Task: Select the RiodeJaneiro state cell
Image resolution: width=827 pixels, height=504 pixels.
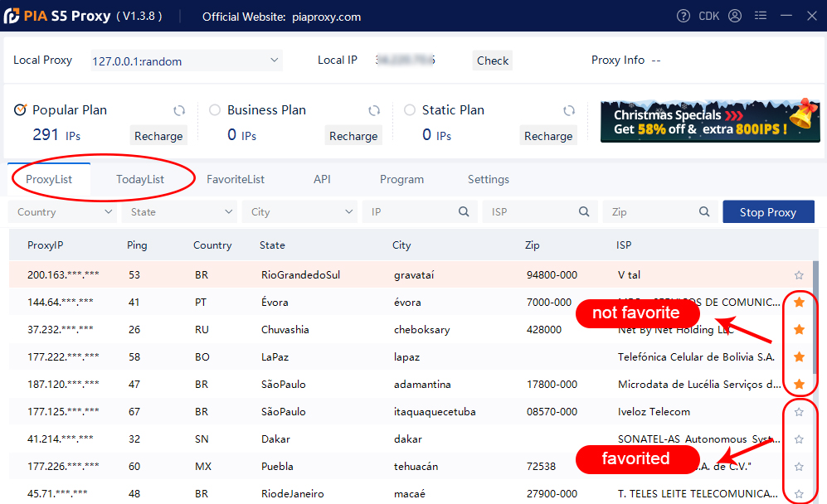Action: pos(293,494)
